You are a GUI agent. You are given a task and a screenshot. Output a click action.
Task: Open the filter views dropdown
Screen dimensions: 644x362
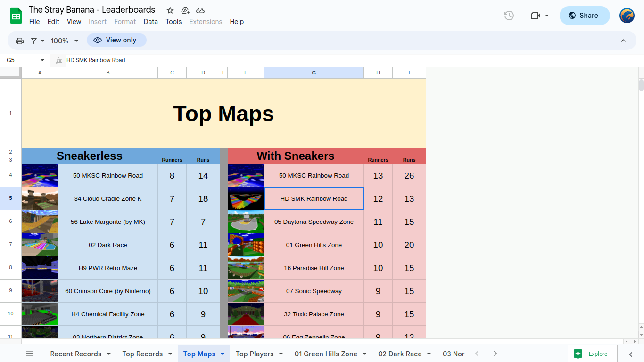pyautogui.click(x=37, y=41)
